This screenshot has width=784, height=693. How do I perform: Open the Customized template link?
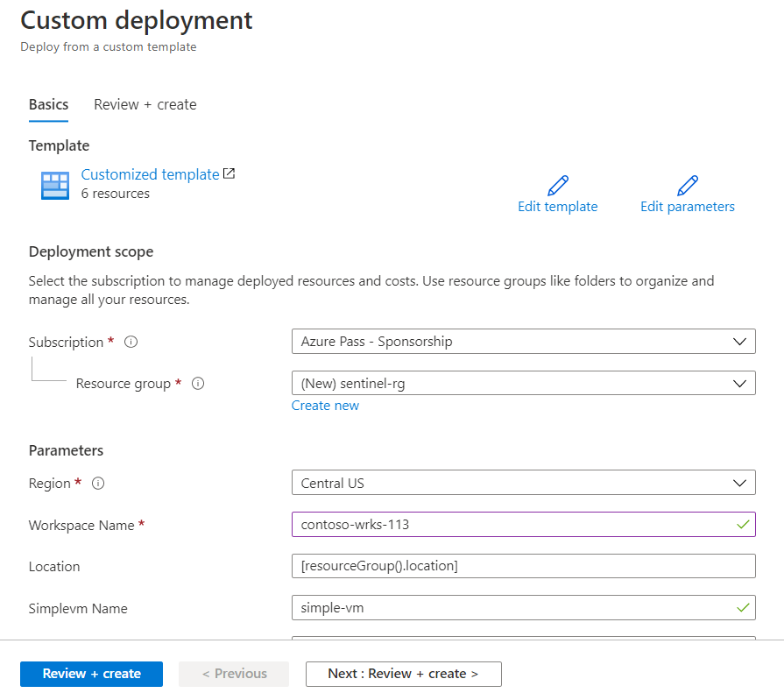(x=150, y=174)
